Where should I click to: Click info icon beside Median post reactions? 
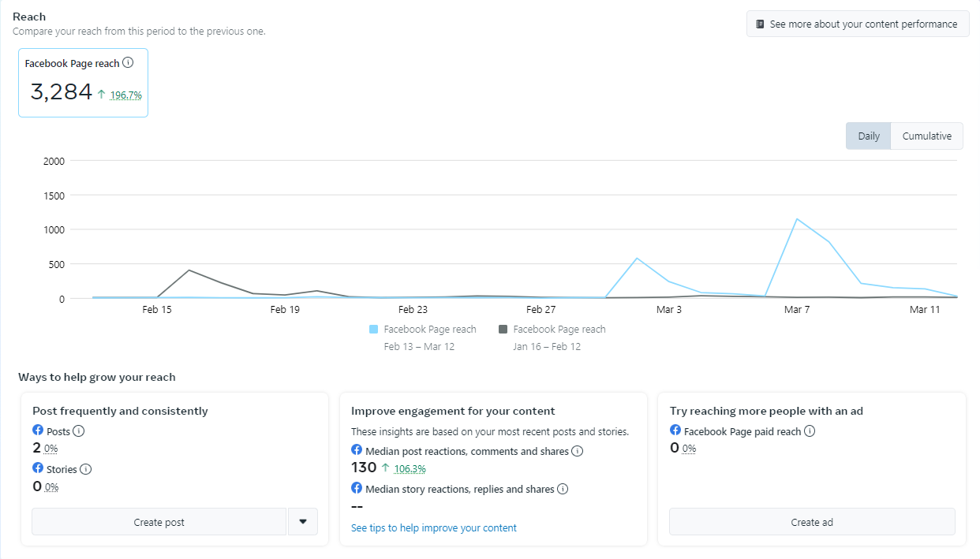pos(577,451)
